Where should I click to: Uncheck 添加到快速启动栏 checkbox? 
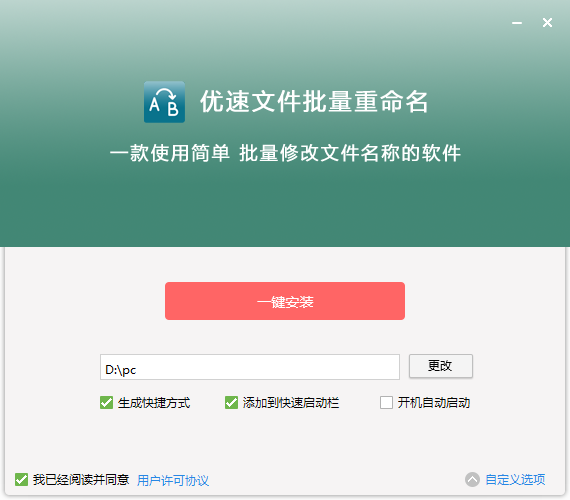coord(231,403)
